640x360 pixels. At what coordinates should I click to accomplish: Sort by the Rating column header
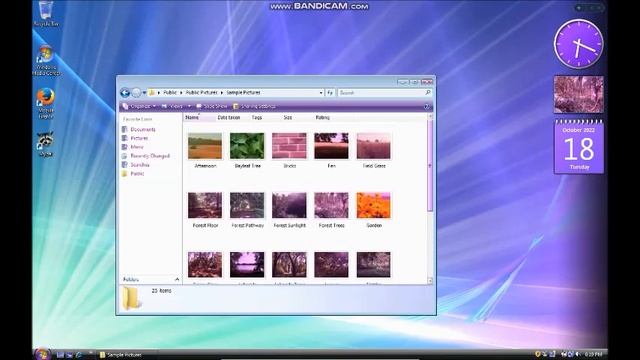[x=322, y=118]
